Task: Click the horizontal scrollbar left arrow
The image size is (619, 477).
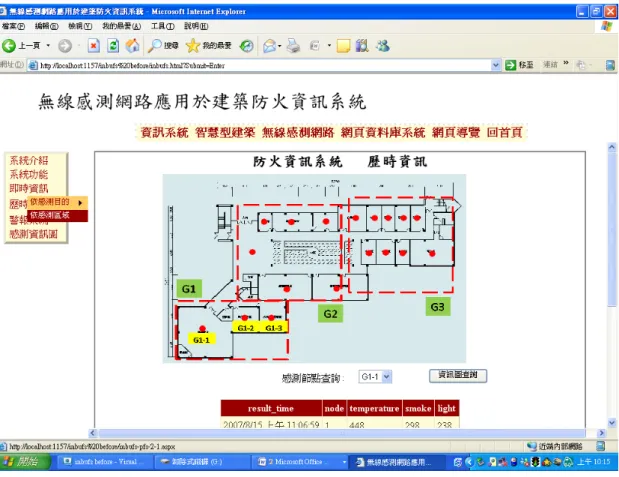Action: tap(93, 433)
